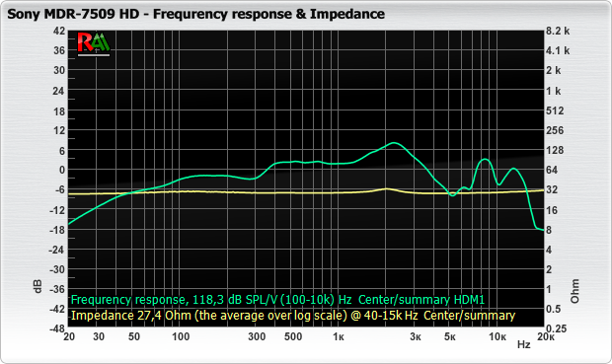Click the green curve peak near 8 kHz
This screenshot has width=612, height=364.
[485, 159]
